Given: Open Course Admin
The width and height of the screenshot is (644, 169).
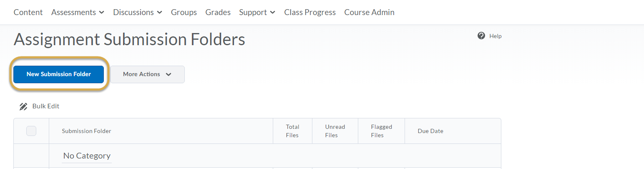Looking at the screenshot, I should coord(369,13).
